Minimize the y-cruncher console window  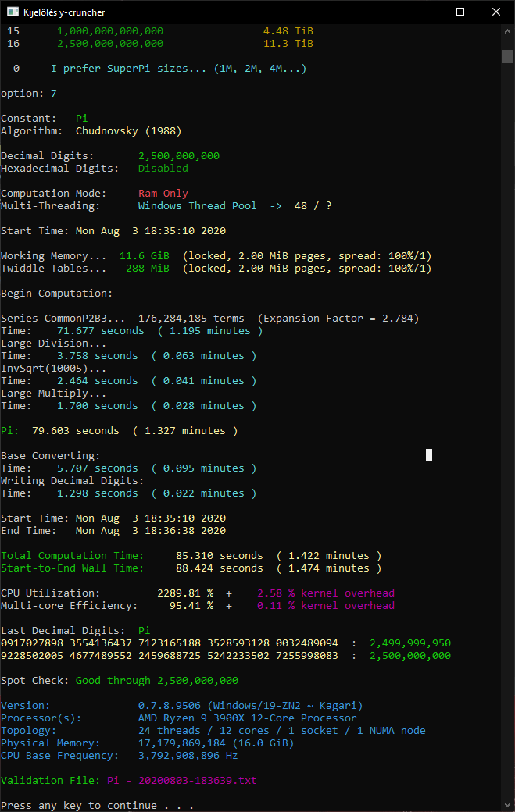(x=425, y=12)
